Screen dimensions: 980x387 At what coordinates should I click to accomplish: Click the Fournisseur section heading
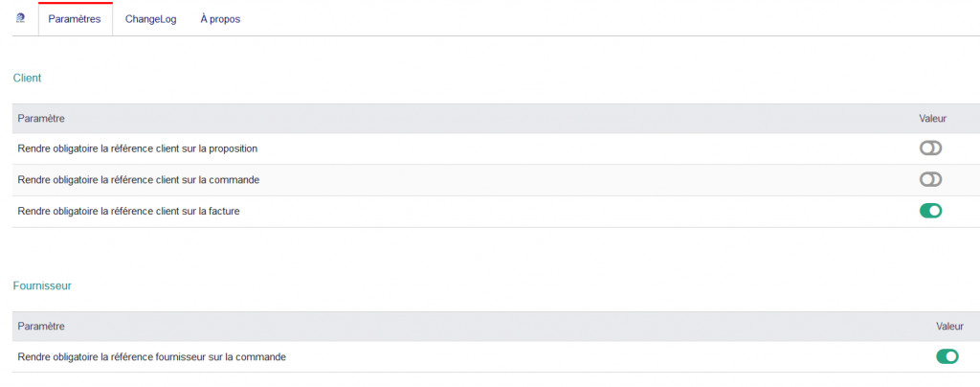(42, 285)
